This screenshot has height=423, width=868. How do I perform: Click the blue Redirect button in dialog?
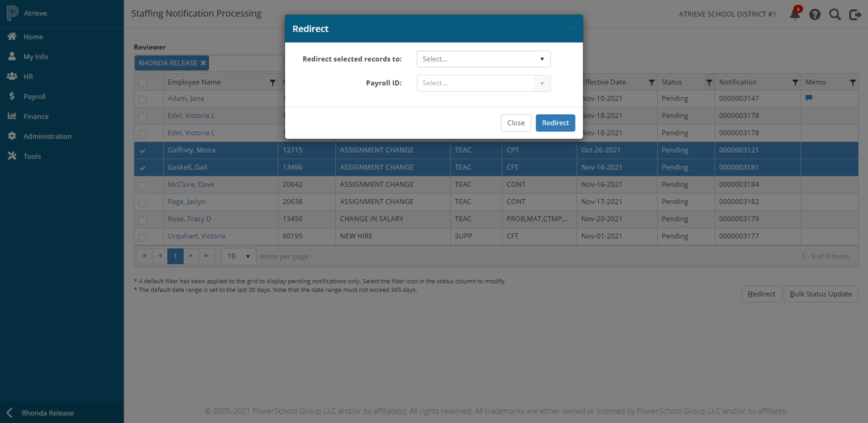(x=555, y=123)
